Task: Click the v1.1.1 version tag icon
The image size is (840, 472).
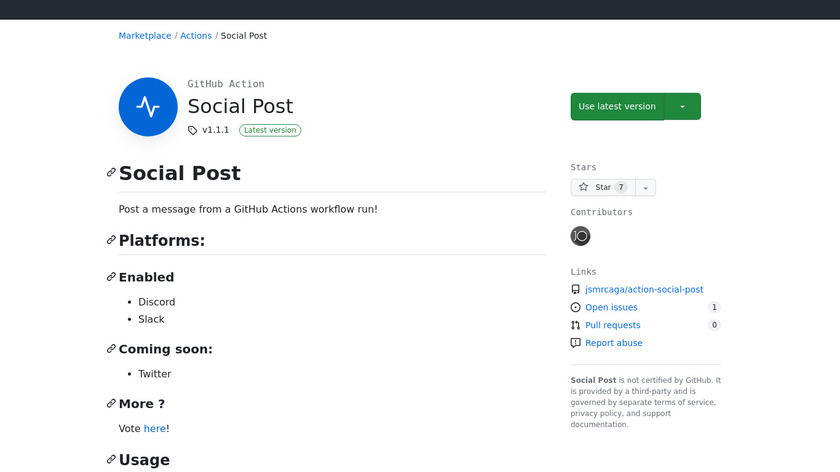Action: (193, 130)
